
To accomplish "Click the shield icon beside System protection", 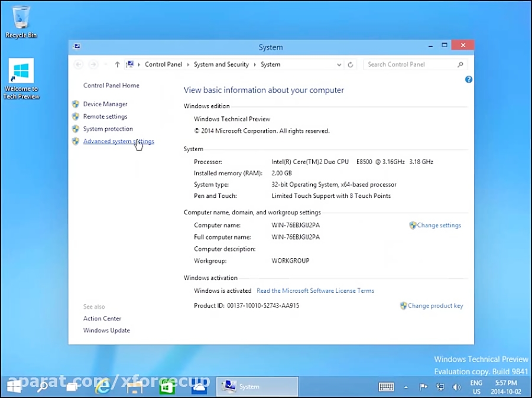I will coord(76,129).
